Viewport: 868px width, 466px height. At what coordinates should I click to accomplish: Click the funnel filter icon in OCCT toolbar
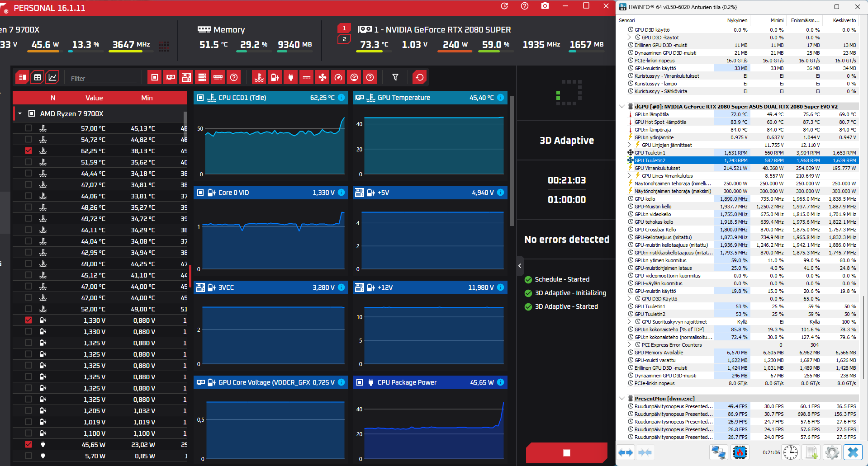(395, 77)
